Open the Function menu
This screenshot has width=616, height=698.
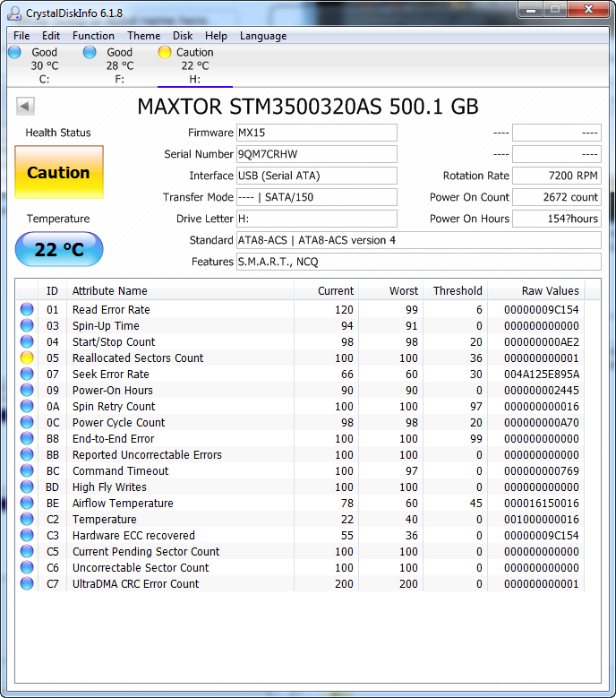(93, 36)
